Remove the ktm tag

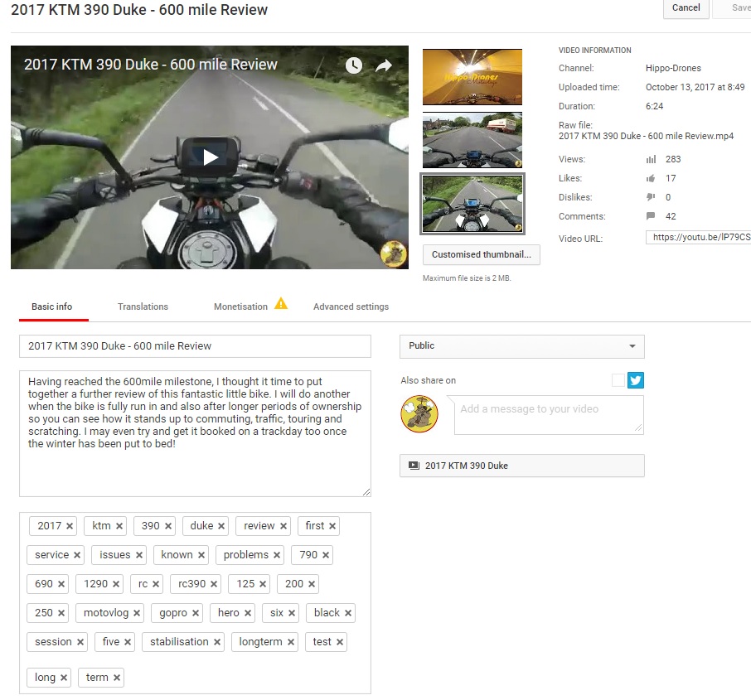(x=119, y=526)
